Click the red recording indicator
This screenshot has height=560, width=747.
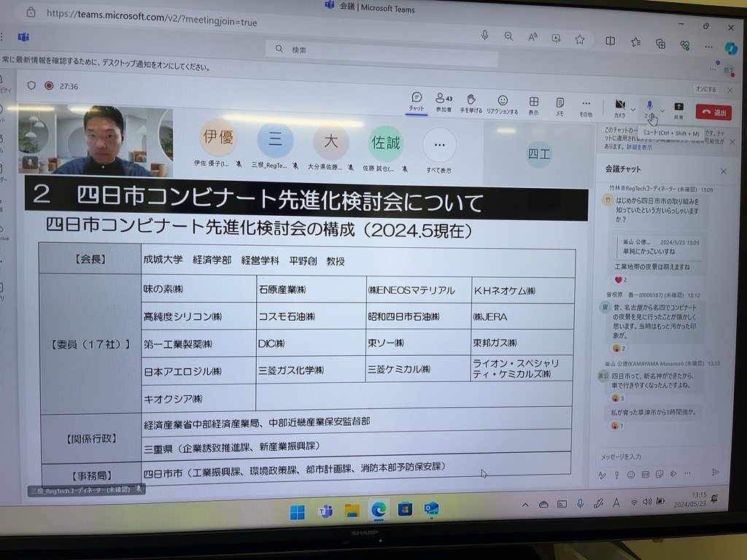tap(49, 86)
